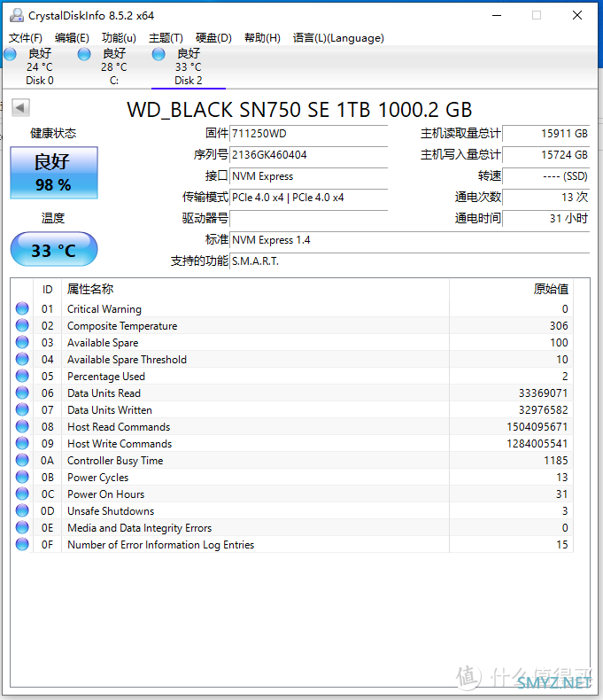Click status orb for Controller Busy Time row

click(22, 460)
